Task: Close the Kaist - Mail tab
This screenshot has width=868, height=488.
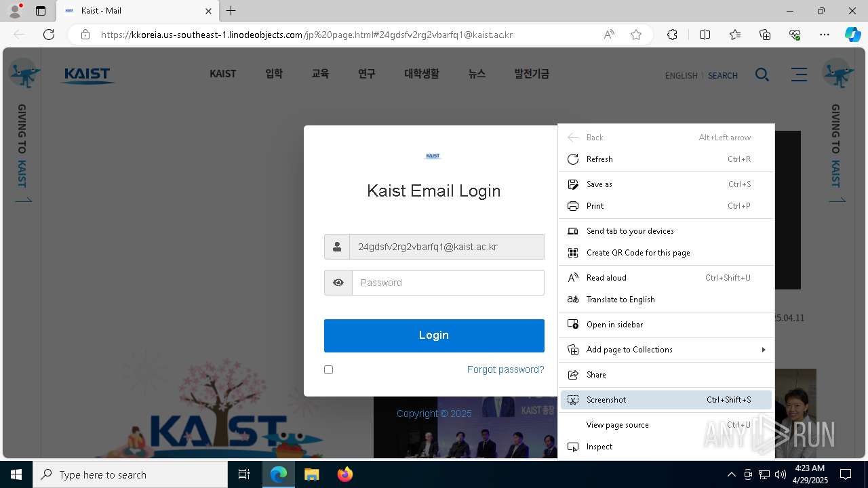Action: click(209, 11)
